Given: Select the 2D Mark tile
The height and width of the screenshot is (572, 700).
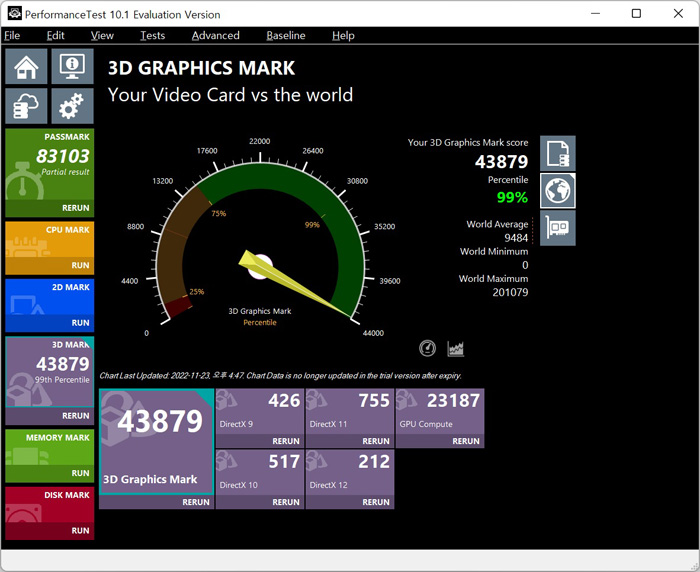Looking at the screenshot, I should pyautogui.click(x=50, y=299).
